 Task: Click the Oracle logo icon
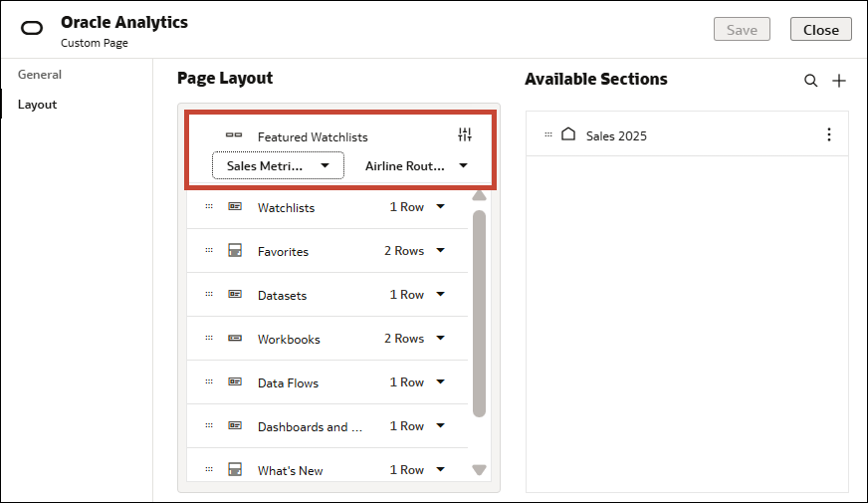tap(33, 29)
